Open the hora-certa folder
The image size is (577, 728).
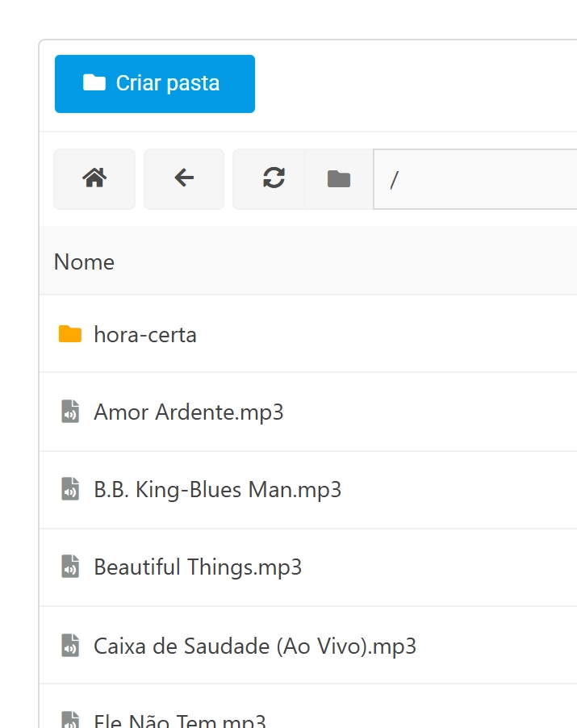[145, 333]
